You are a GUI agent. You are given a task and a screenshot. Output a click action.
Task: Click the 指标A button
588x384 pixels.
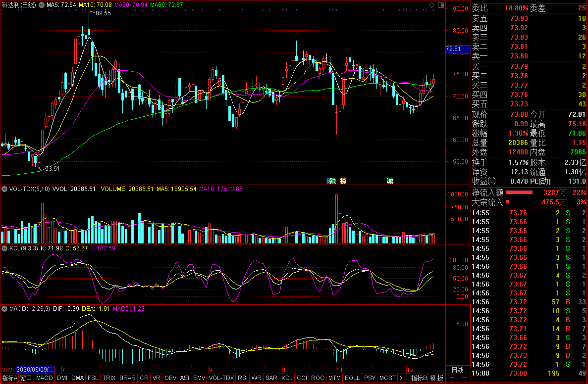(x=9, y=378)
